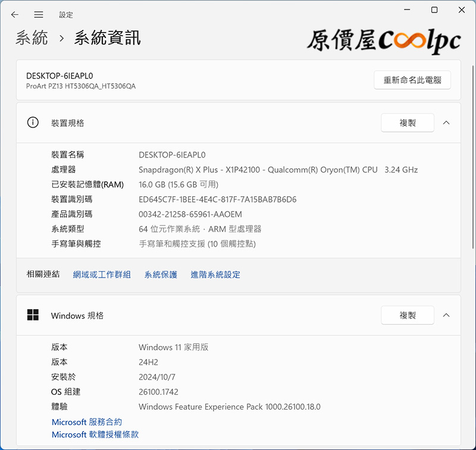Click the 設定 title bar text

click(x=66, y=15)
